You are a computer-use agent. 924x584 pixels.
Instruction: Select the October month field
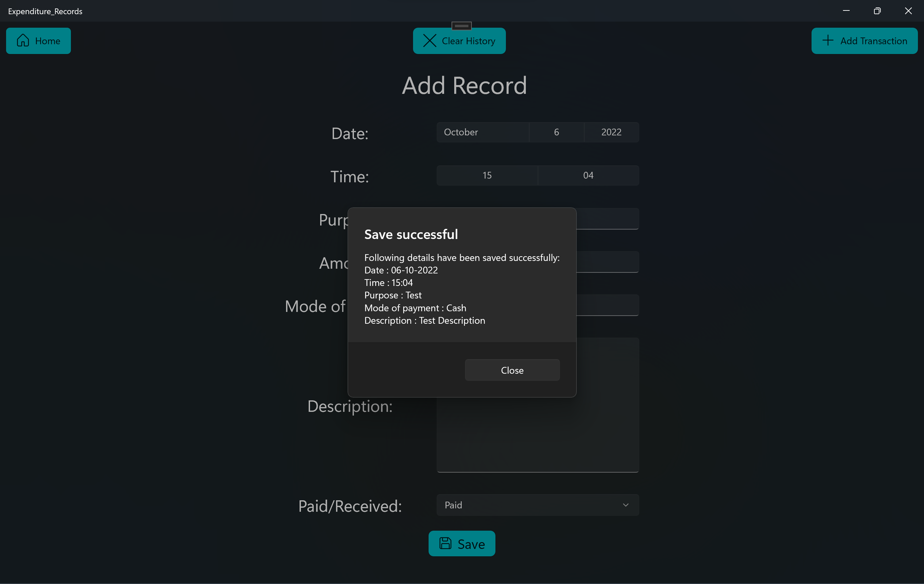click(483, 132)
